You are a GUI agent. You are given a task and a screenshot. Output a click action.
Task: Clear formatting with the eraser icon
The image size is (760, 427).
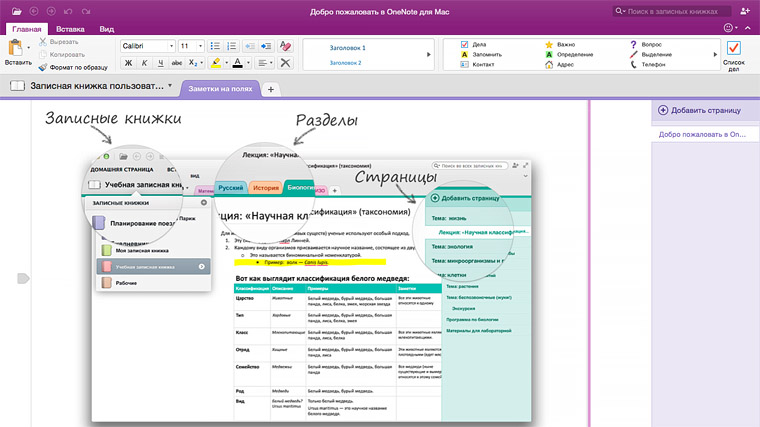[x=286, y=46]
